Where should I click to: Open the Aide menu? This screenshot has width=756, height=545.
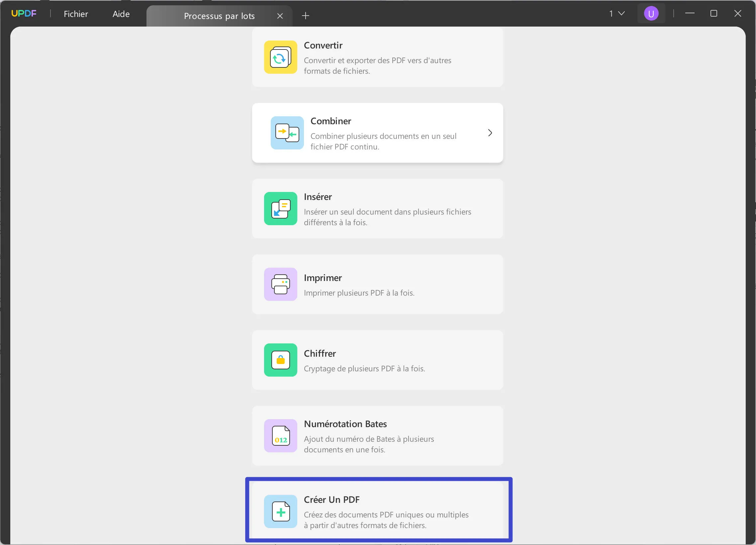tap(121, 14)
